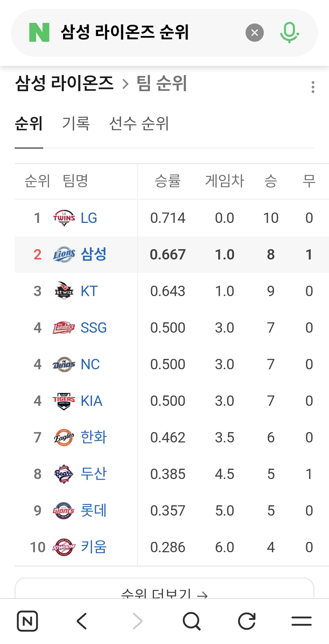Go back to the previous page
The height and width of the screenshot is (644, 329).
coord(82,621)
